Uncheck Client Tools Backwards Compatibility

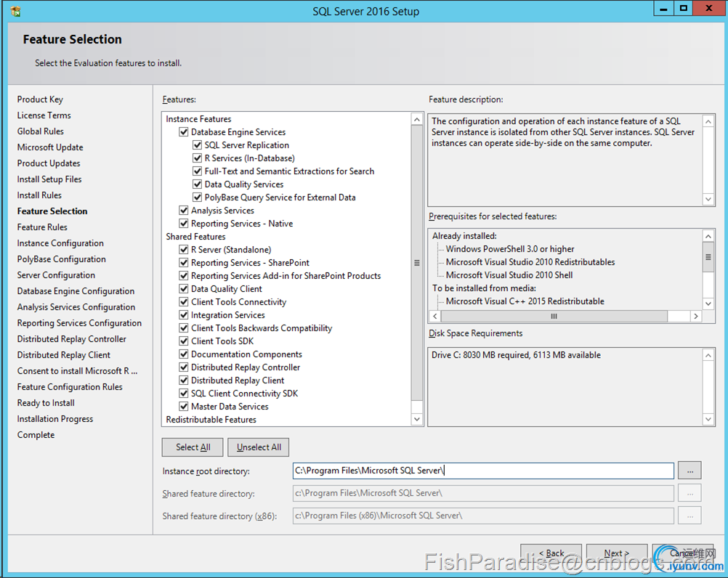tap(184, 328)
